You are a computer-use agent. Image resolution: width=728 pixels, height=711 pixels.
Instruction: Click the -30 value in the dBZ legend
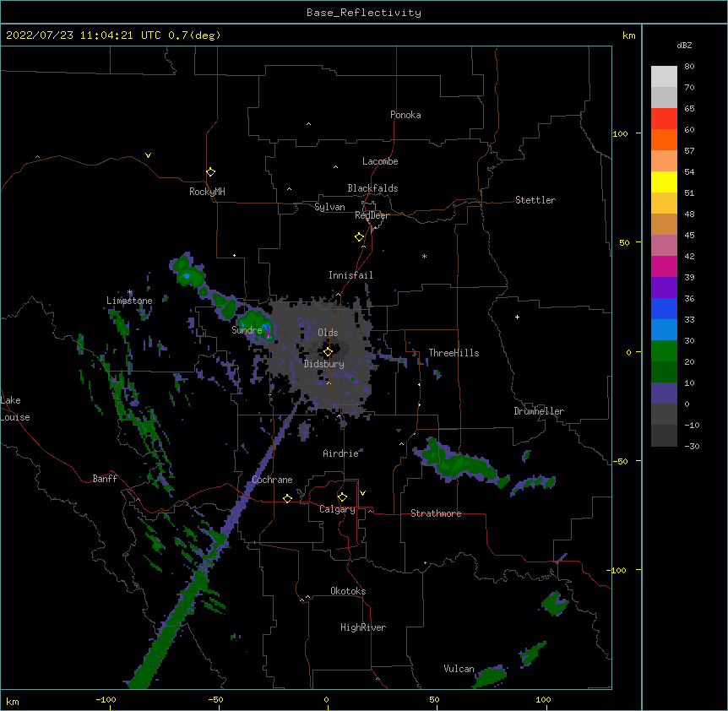(x=692, y=447)
